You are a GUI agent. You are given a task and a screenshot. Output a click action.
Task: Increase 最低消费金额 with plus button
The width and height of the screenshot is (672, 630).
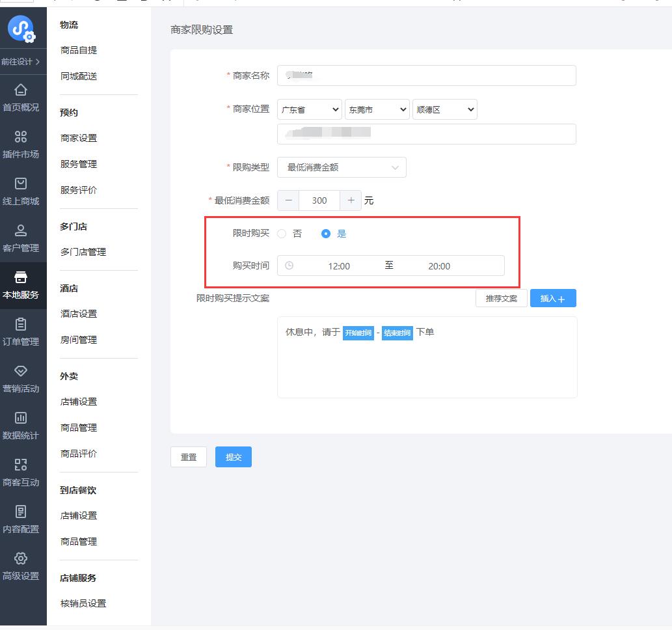point(351,200)
